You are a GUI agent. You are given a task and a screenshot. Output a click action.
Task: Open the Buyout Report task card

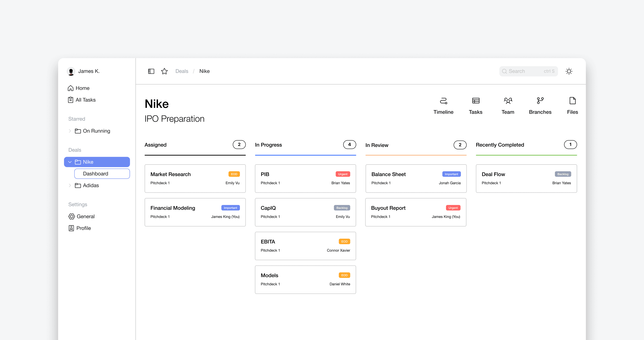tap(416, 212)
